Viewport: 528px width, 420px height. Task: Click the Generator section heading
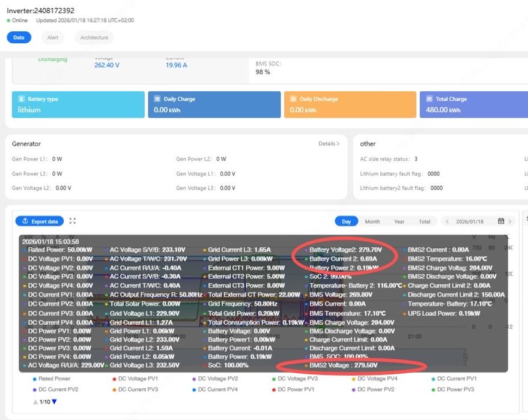(26, 144)
